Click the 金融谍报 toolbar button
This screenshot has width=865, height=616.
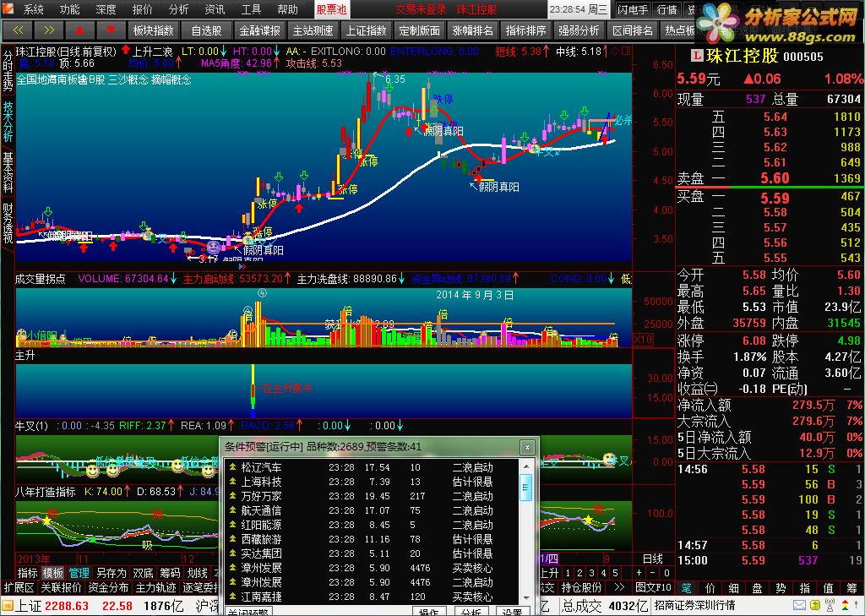260,30
